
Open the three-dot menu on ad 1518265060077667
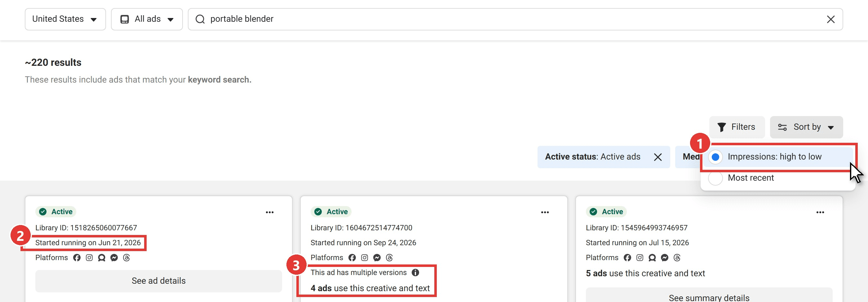pyautogui.click(x=270, y=212)
